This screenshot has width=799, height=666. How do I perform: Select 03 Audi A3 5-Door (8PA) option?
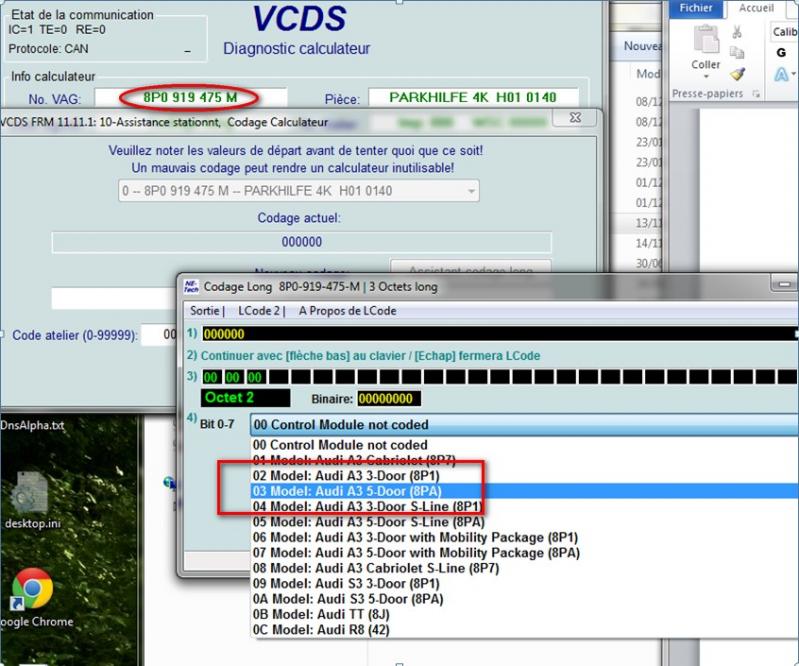click(525, 491)
